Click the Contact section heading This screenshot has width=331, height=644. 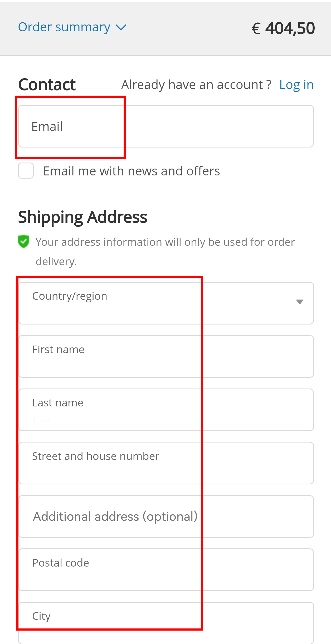(x=47, y=85)
